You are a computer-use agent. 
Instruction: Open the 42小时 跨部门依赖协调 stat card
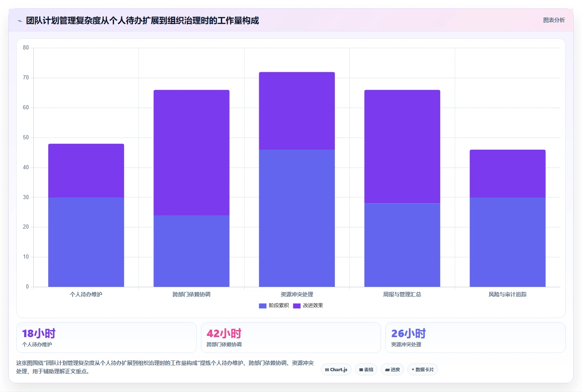291,338
